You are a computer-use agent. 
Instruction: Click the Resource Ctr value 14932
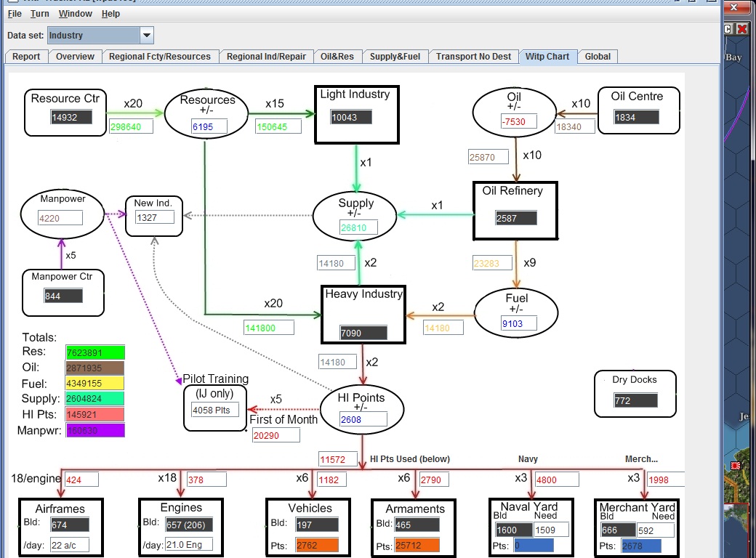click(x=71, y=117)
